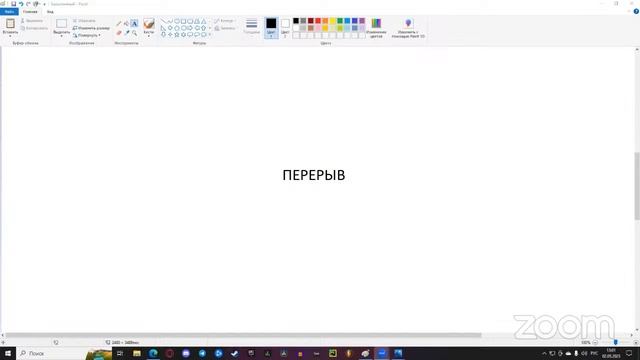This screenshot has height=360, width=640.
Task: Open Telegram from the taskbar
Action: [202, 353]
